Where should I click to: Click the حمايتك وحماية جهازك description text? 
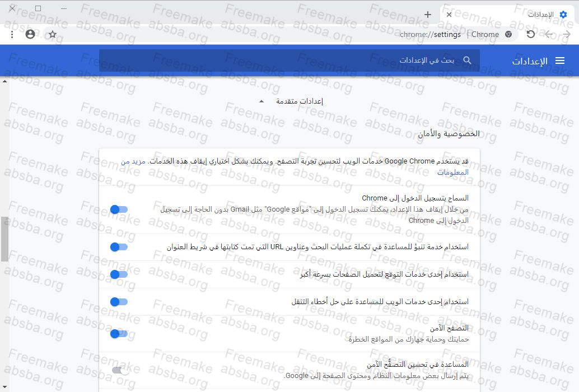click(x=409, y=339)
